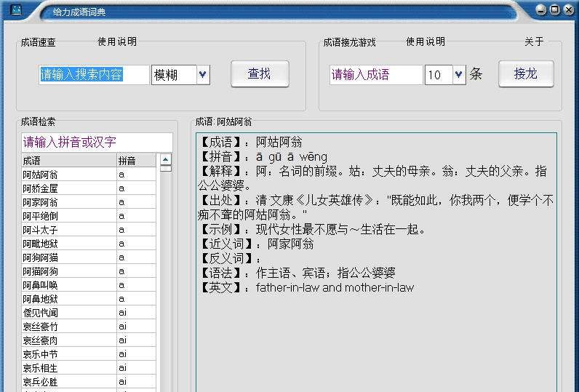This screenshot has width=579, height=392.
Task: Close the 给力成语词典 window
Action: point(569,9)
